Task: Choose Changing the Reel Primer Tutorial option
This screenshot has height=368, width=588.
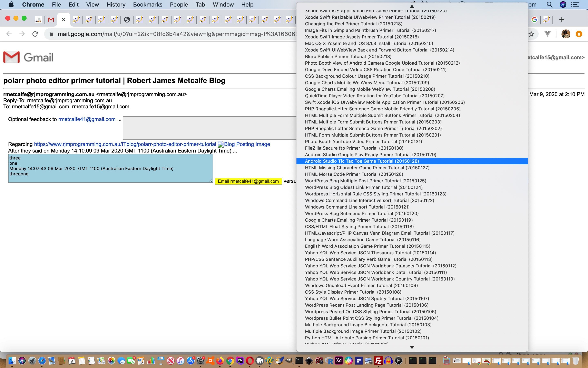Action: pyautogui.click(x=412, y=24)
